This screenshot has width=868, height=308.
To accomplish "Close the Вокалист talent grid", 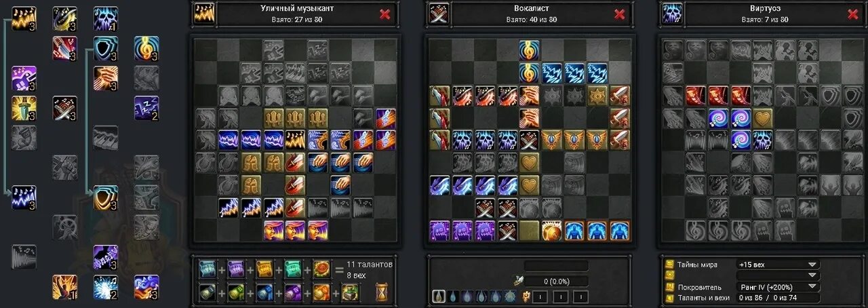I will point(619,14).
